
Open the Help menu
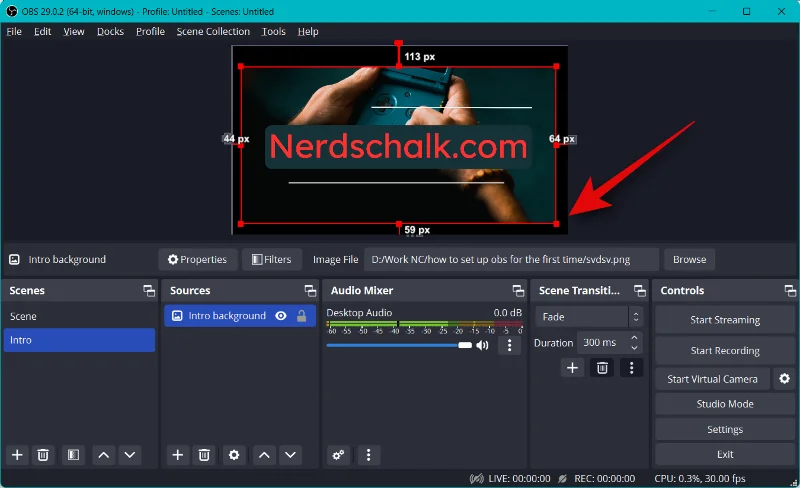308,32
